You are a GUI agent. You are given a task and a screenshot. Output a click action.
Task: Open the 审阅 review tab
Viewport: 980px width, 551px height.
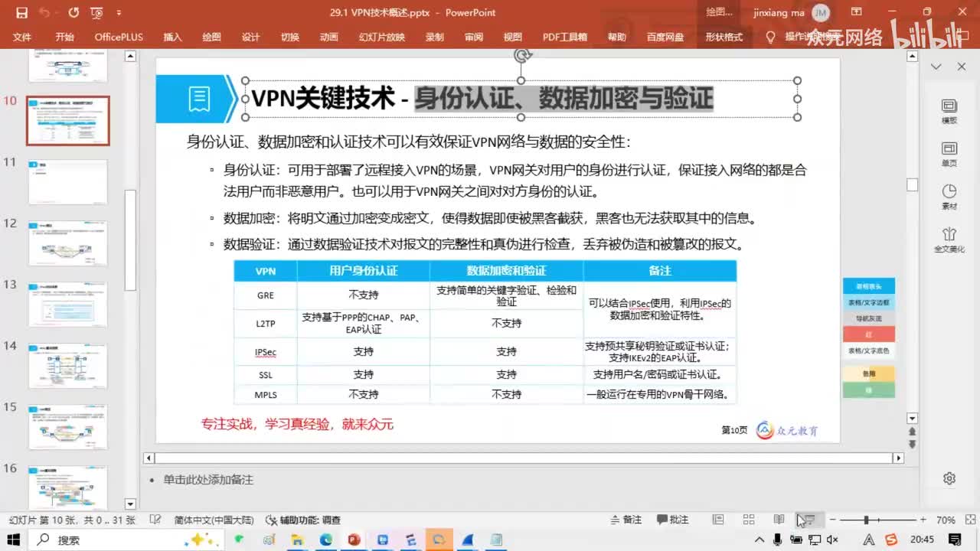[474, 37]
